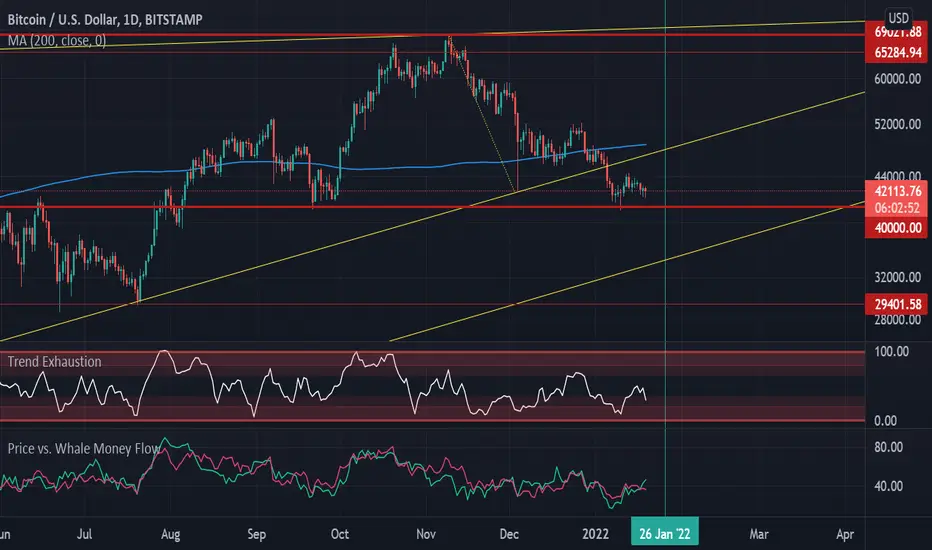Click the 52000.00 price axis value
Screen dimensions: 932x550
point(898,124)
